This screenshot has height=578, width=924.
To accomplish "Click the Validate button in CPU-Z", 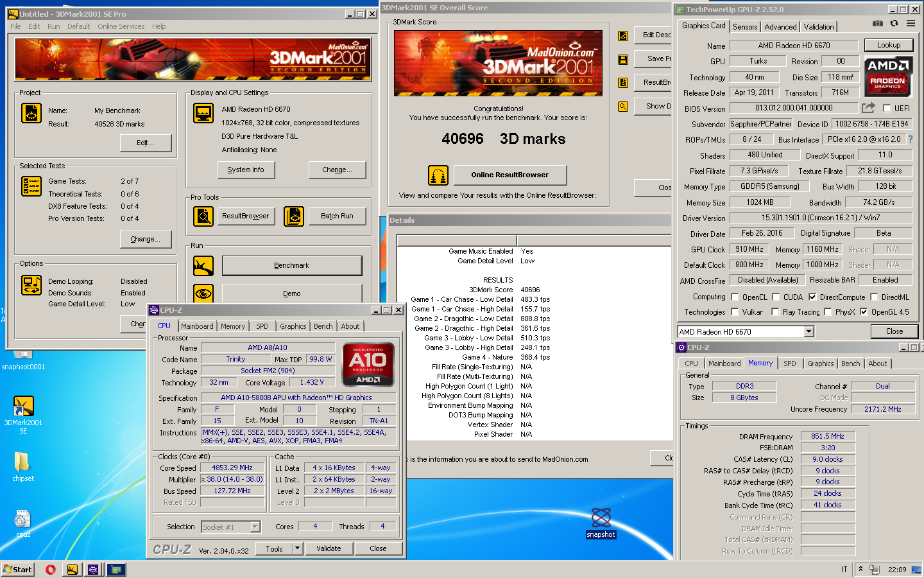I will [x=329, y=548].
